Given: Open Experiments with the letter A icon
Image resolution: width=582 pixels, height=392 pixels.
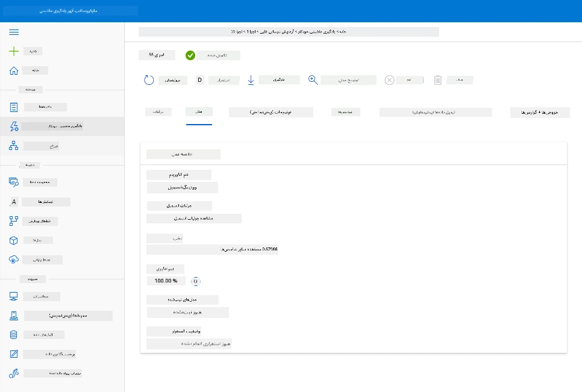Looking at the screenshot, I should coord(14,202).
